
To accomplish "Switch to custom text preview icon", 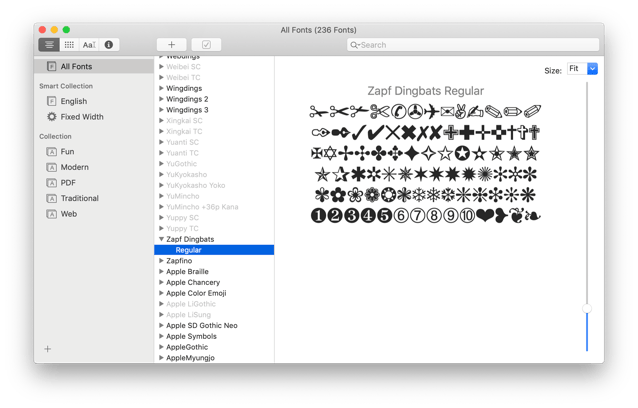I will pyautogui.click(x=89, y=45).
